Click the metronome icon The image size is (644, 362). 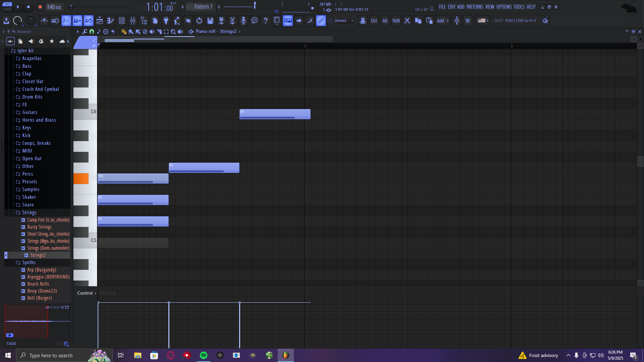click(x=44, y=21)
